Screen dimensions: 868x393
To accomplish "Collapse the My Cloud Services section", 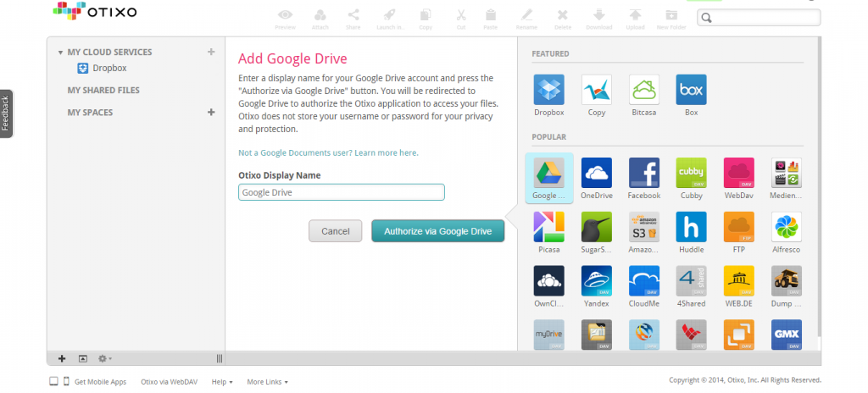I will click(x=60, y=53).
